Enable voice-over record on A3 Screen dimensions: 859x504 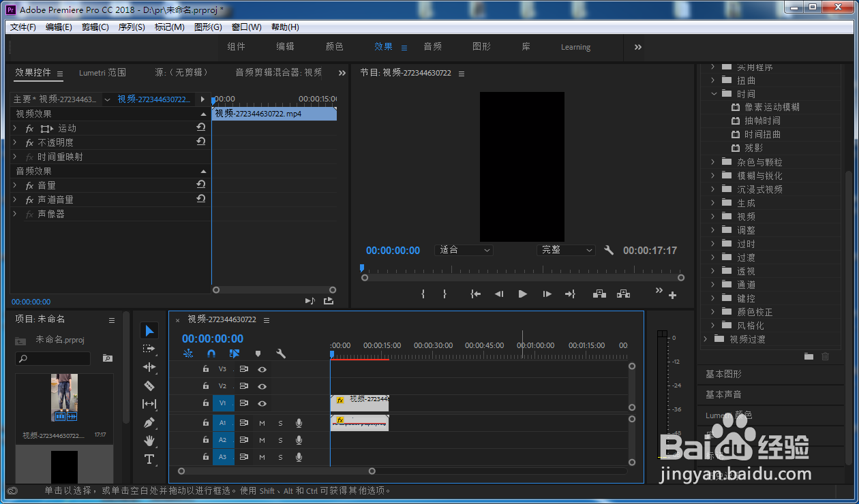[x=299, y=458]
